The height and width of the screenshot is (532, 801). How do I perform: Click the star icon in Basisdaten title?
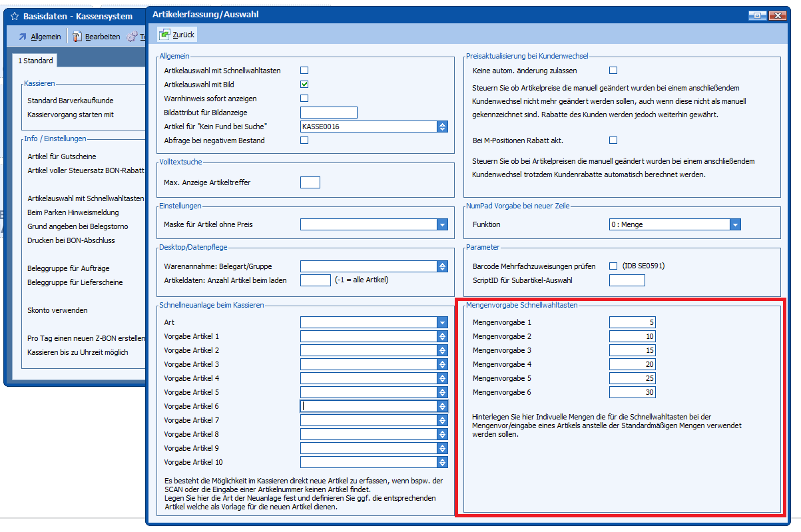click(x=15, y=16)
